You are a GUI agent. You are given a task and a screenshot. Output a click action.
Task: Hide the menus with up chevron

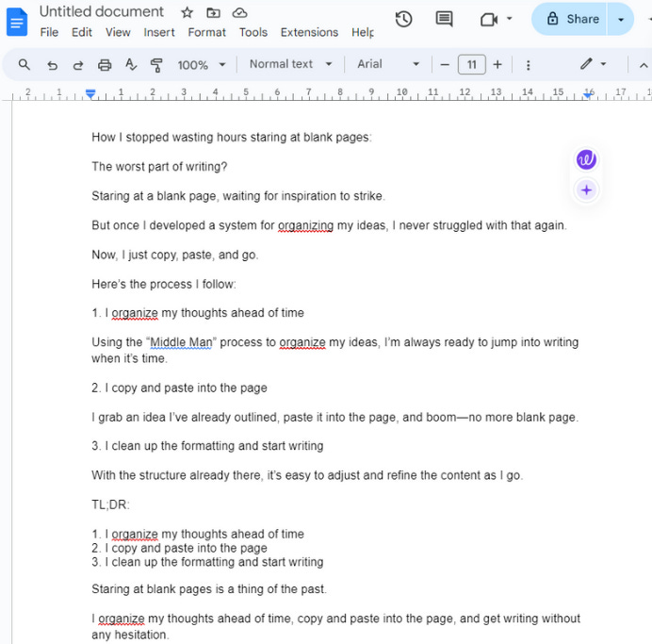[644, 65]
